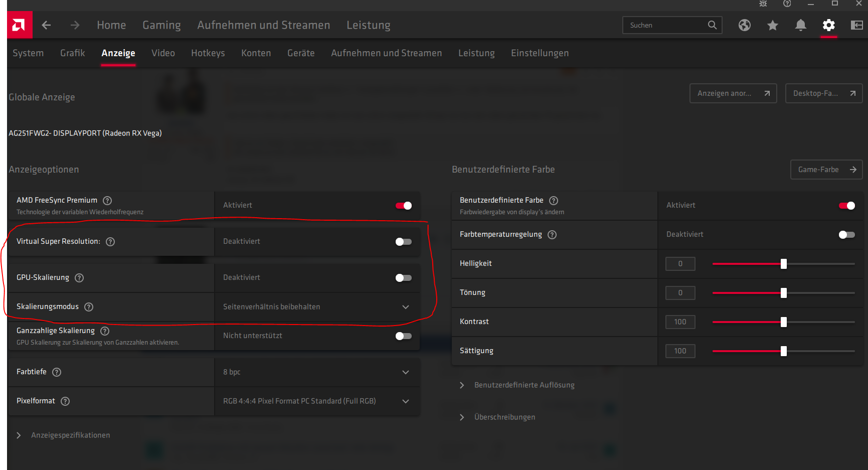Screen dimensions: 868x470
Task: Open Aufnehmen und Streamen in top bar
Action: [264, 25]
